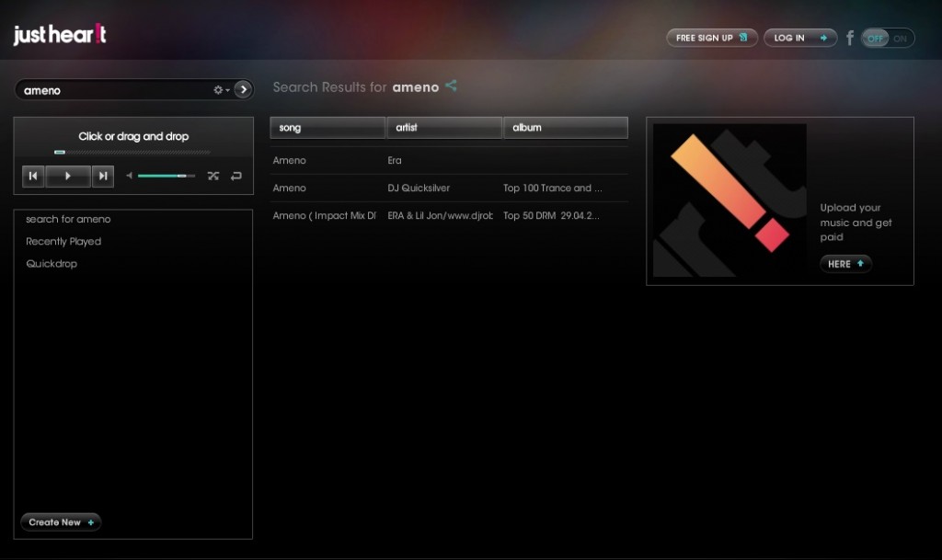The height and width of the screenshot is (560, 942).
Task: Select the Ameno song by Era
Action: tap(449, 160)
